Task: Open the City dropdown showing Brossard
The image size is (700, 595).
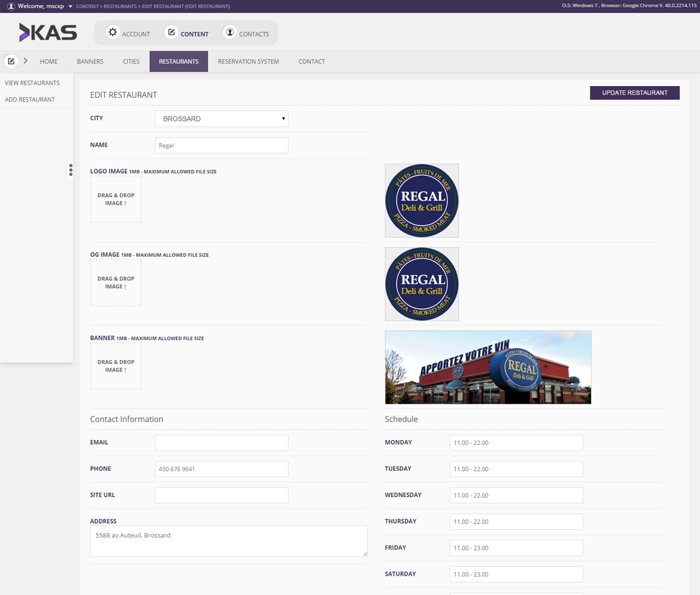Action: pyautogui.click(x=221, y=119)
